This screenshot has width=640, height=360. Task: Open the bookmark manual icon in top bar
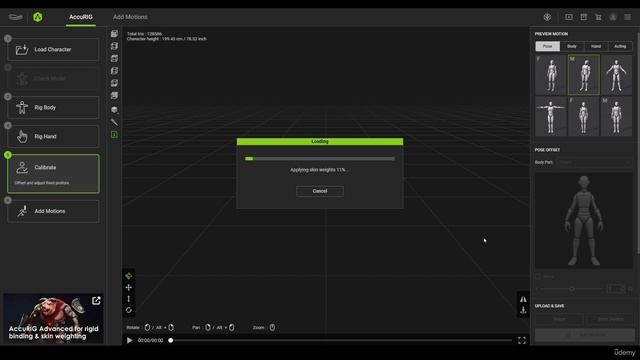pyautogui.click(x=584, y=17)
